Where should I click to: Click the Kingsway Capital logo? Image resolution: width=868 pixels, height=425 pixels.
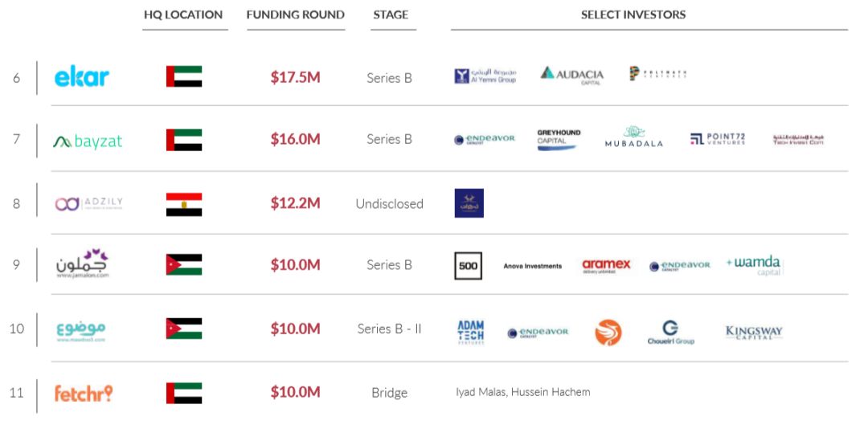[753, 332]
